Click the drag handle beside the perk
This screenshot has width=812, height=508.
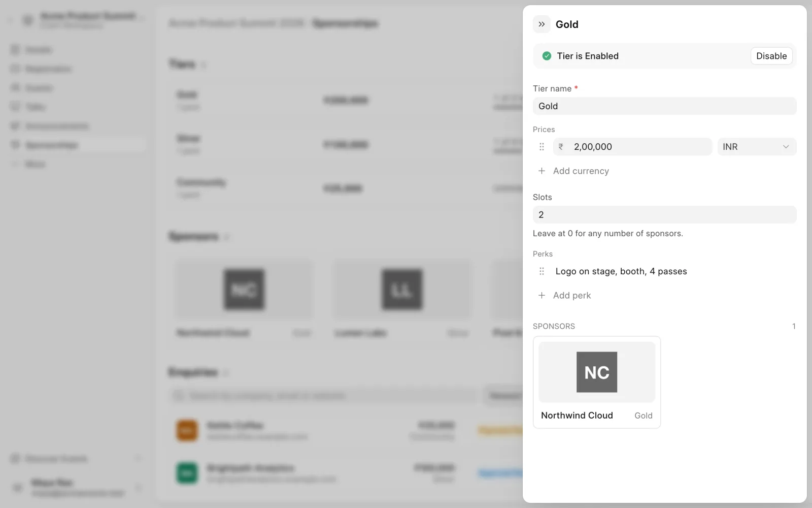[542, 271]
